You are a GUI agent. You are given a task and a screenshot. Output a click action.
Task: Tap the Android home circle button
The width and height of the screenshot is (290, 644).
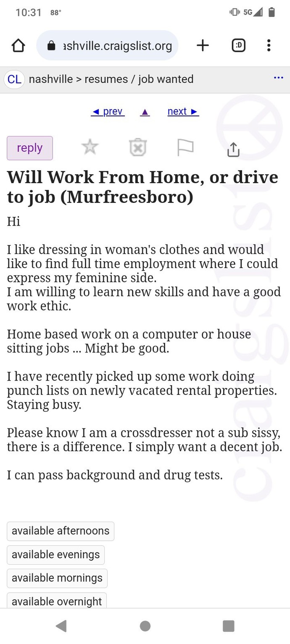[x=145, y=626]
